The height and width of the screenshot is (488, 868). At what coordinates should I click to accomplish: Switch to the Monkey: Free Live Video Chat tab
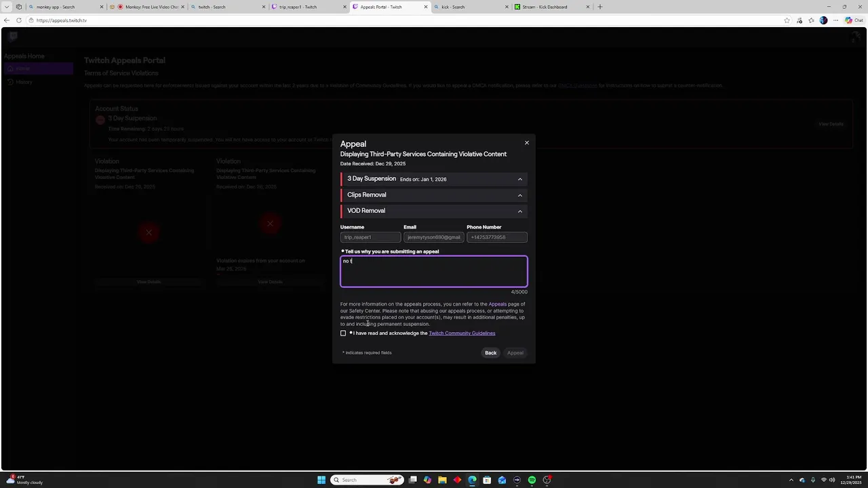147,7
